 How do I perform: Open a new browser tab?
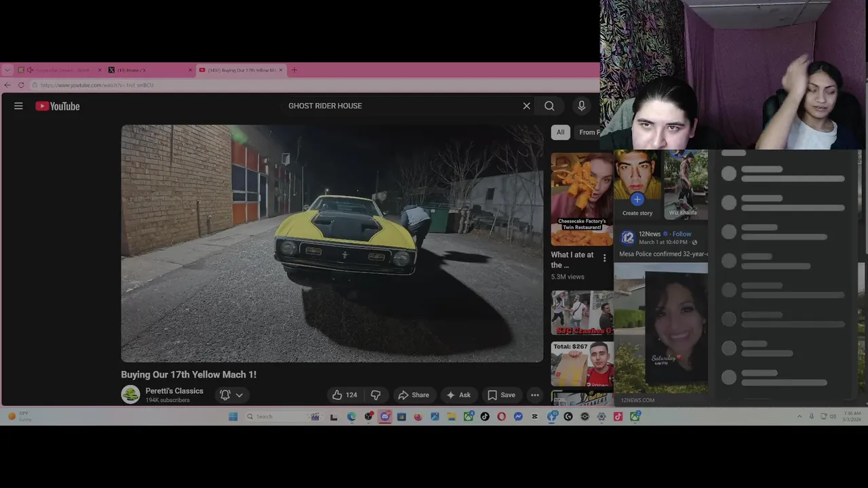click(294, 70)
